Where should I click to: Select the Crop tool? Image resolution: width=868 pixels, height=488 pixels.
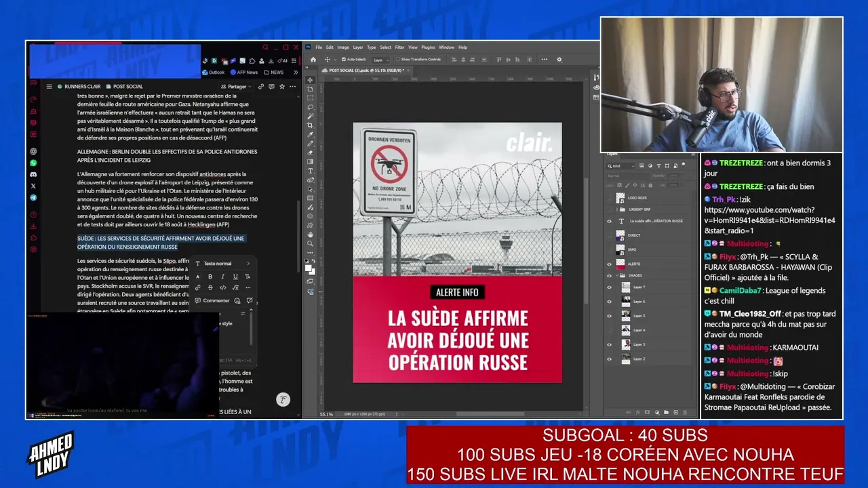coord(311,125)
